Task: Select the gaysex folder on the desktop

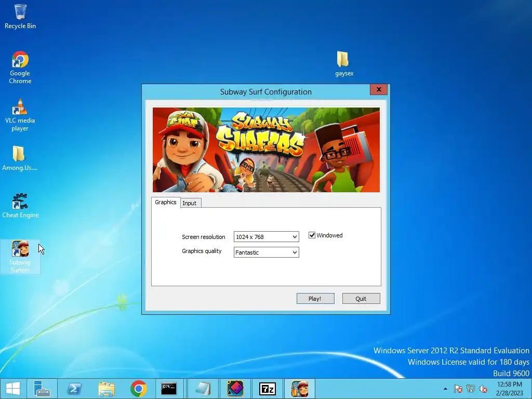Action: click(x=344, y=63)
